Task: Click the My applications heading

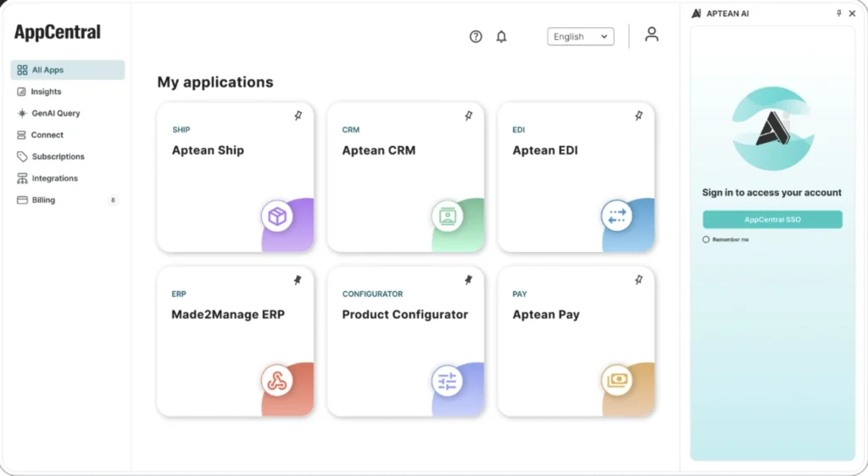Action: point(215,82)
